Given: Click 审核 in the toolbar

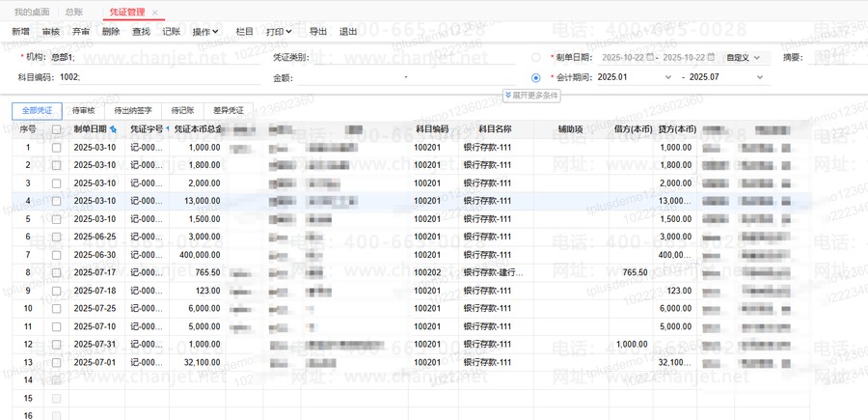Looking at the screenshot, I should pyautogui.click(x=50, y=32).
